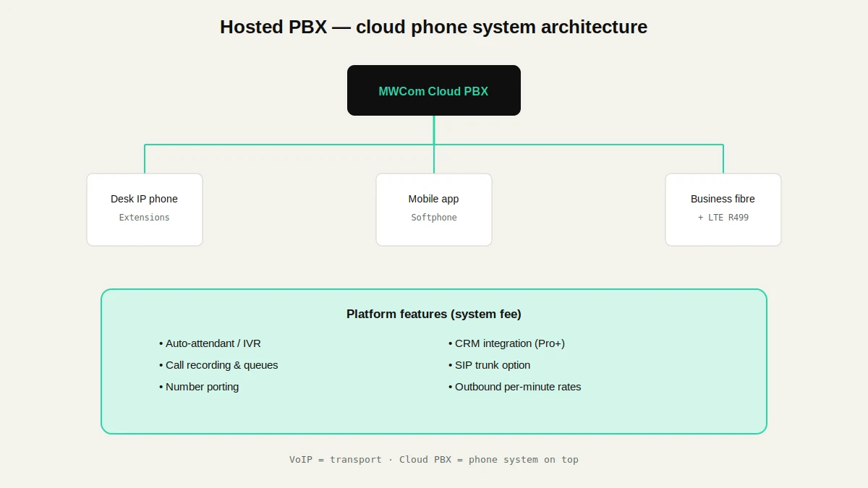Click the '+ LTE R499' text
Image resolution: width=868 pixels, height=488 pixels.
tap(723, 218)
